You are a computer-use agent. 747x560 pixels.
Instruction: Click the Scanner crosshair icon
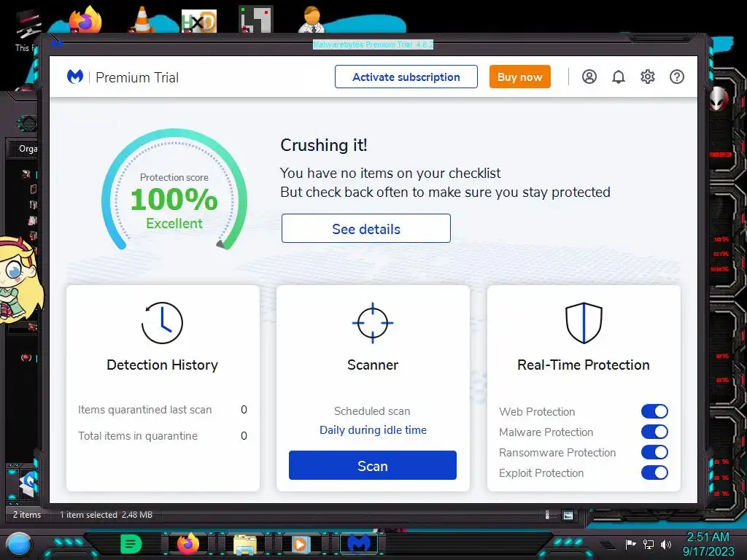(373, 323)
